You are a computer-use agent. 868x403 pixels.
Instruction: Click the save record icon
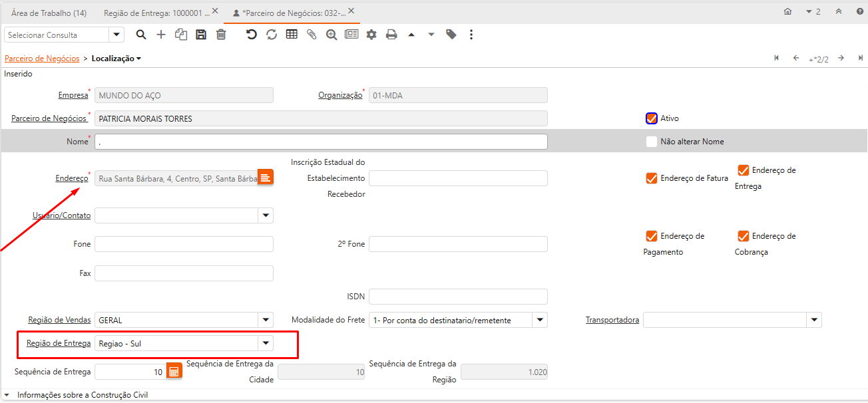tap(201, 35)
